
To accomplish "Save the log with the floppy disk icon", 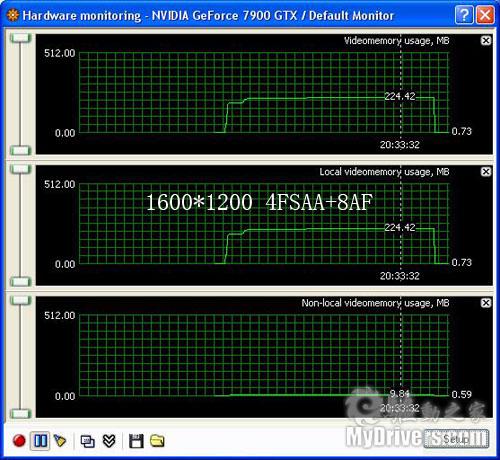I will click(x=136, y=441).
